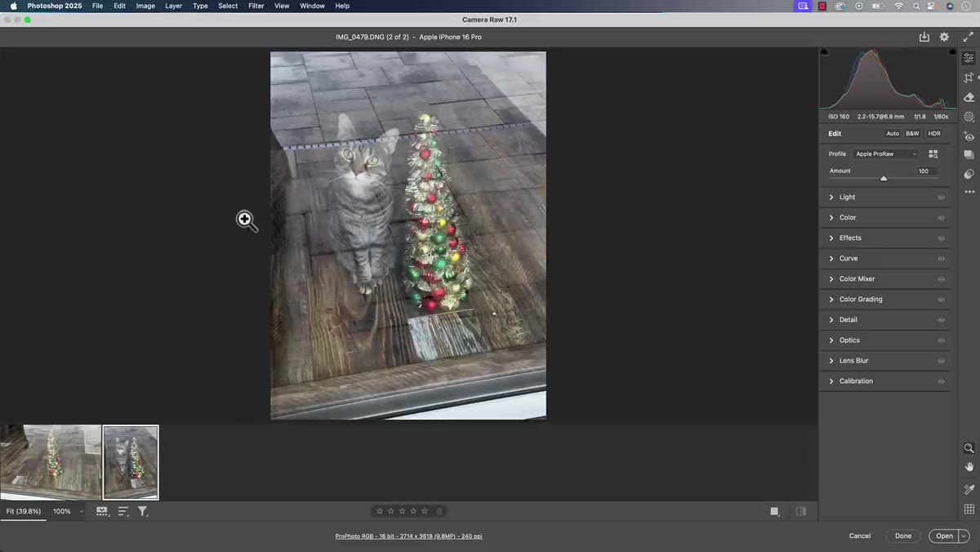Image resolution: width=980 pixels, height=552 pixels.
Task: Click the HDR button
Action: [934, 133]
